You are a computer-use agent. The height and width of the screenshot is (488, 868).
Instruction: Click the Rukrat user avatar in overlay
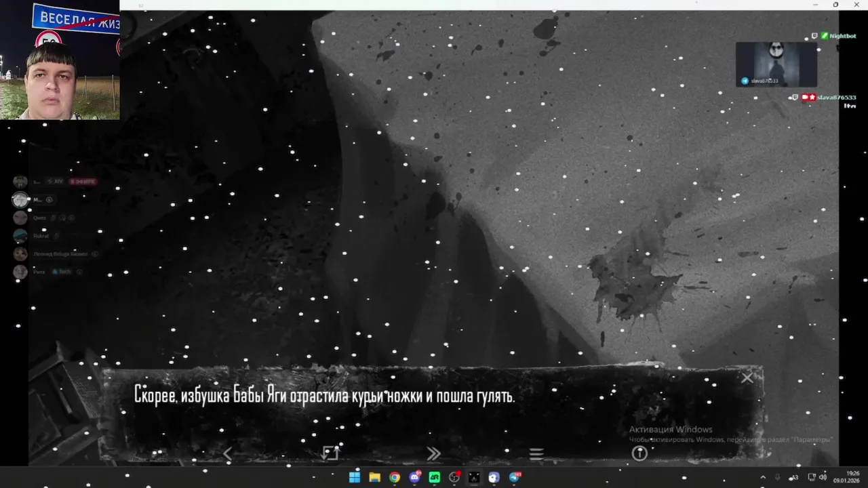point(20,236)
